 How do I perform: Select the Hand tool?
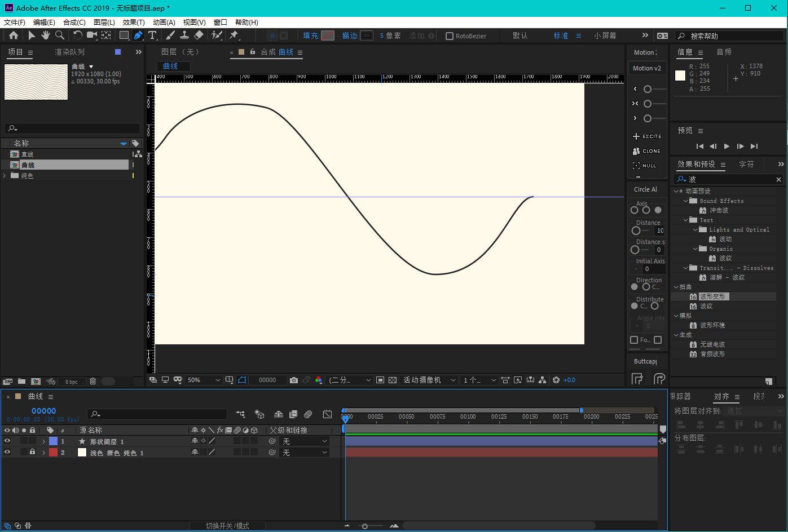pyautogui.click(x=46, y=36)
